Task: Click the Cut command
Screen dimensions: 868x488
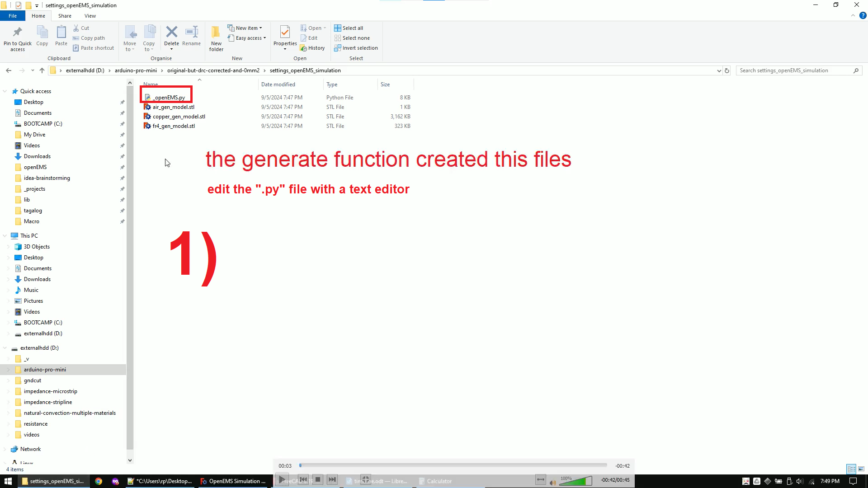Action: coord(81,28)
